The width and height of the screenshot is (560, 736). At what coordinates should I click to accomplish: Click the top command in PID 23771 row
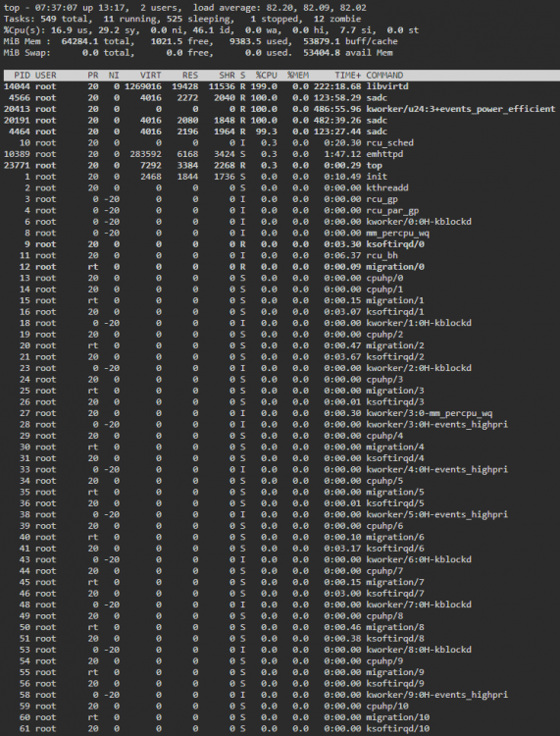pos(374,165)
